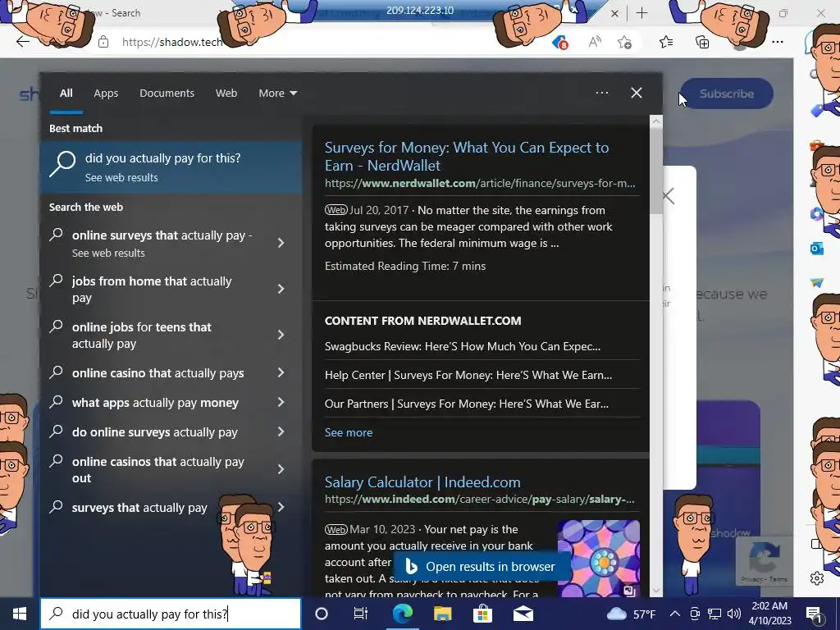Click the site lock icon in address bar
The width and height of the screenshot is (840, 630).
point(103,42)
